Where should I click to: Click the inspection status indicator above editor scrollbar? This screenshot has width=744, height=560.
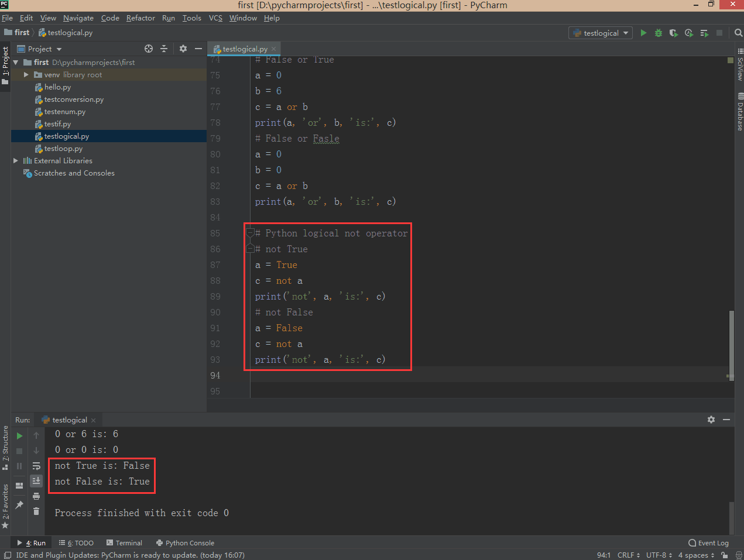731,60
